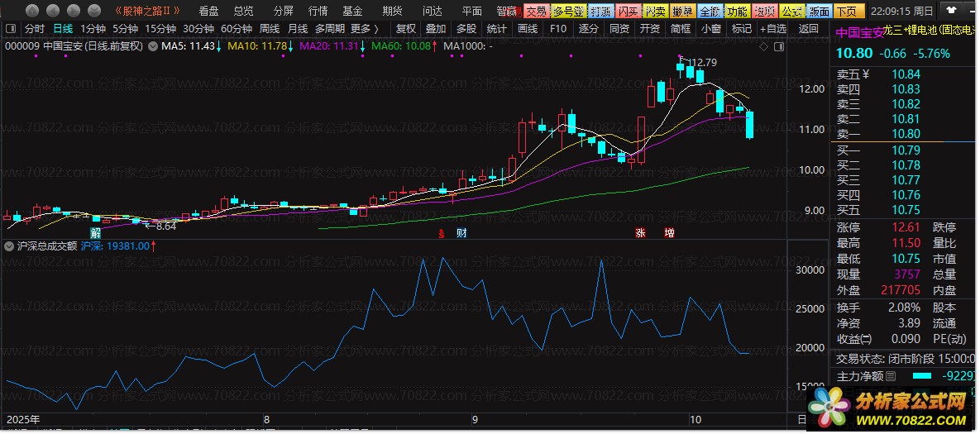This screenshot has height=434, width=980.
Task: Click the 解 marker below the chart
Action: point(96,234)
